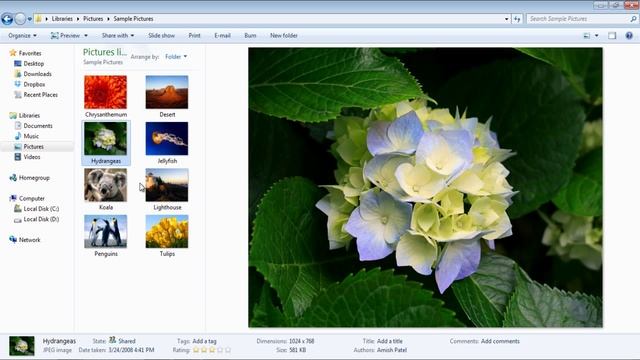Click Add a title in details pane
Screen dimensions: 640x360
pos(390,341)
